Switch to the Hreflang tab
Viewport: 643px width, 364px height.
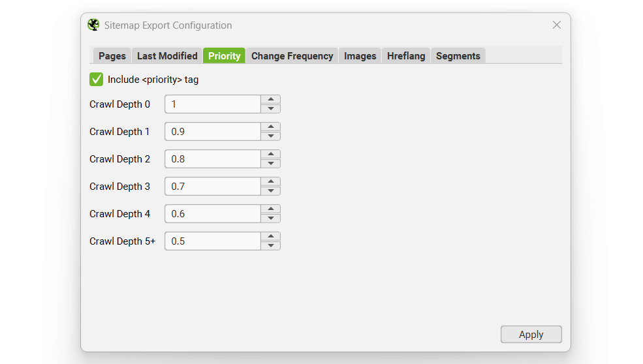tap(406, 55)
